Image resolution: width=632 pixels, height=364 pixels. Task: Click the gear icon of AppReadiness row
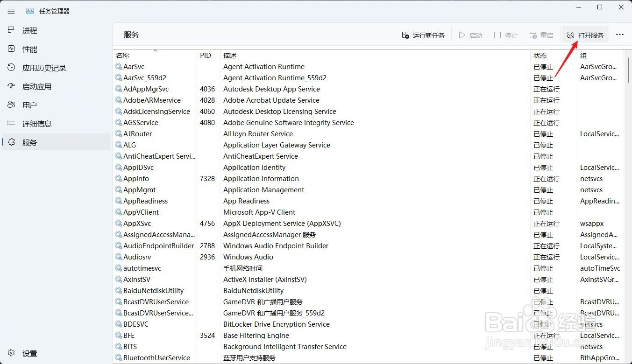coord(119,201)
